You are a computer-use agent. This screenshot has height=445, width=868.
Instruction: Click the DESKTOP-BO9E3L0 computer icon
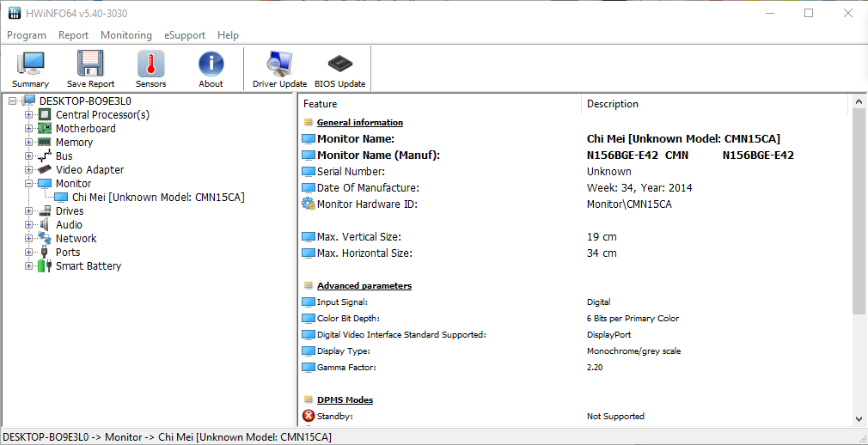[29, 101]
